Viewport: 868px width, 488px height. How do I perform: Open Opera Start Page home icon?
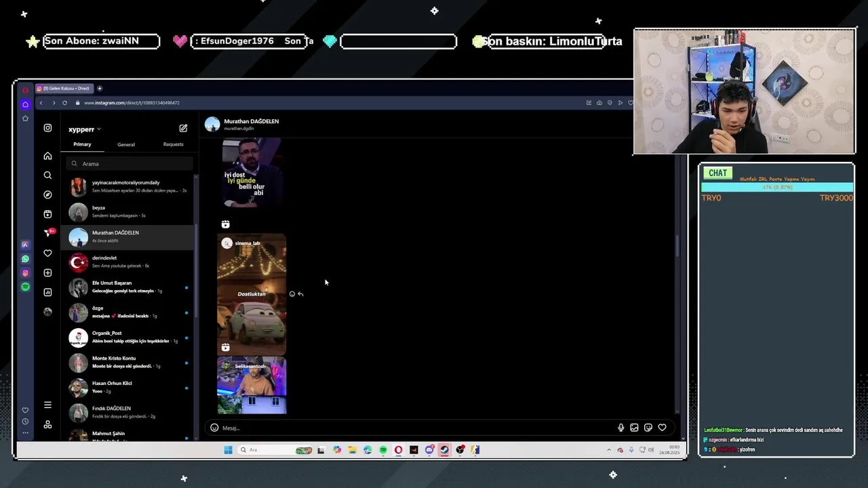coord(25,104)
